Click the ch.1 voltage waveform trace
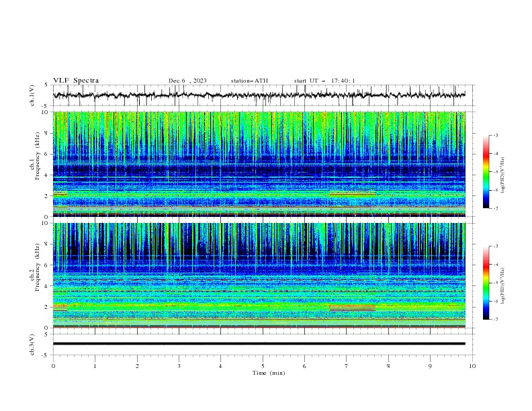 (259, 95)
